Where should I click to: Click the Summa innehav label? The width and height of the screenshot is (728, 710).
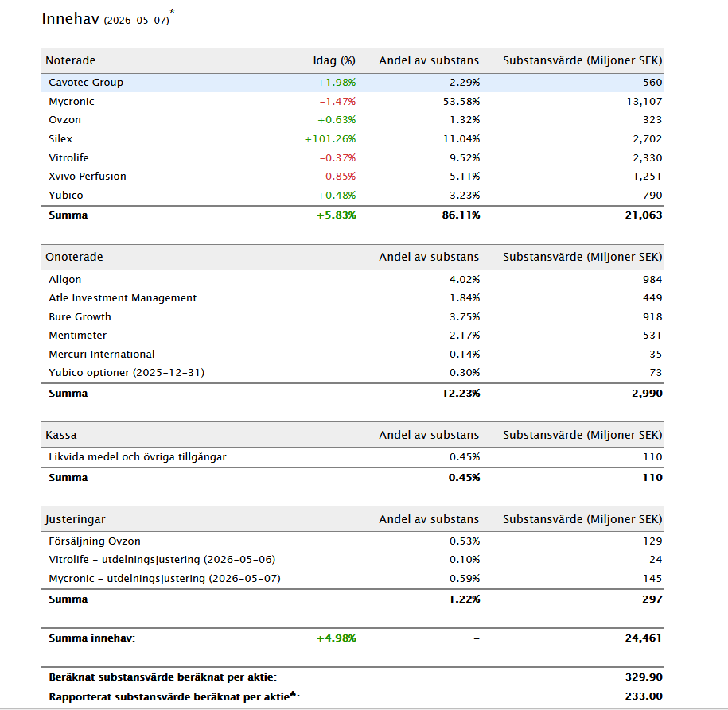point(92,638)
